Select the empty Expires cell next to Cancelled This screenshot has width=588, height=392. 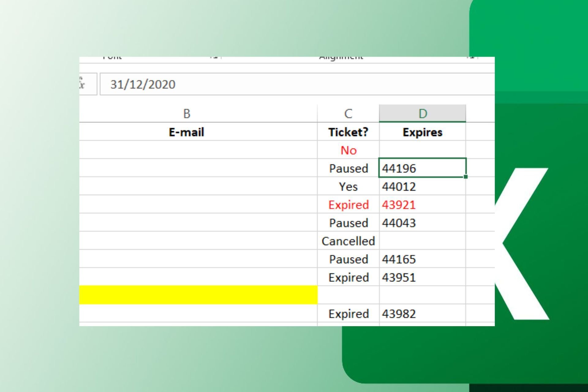pyautogui.click(x=423, y=241)
